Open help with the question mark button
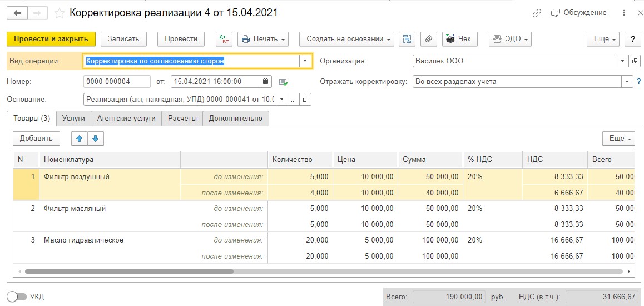Image resolution: width=644 pixels, height=306 pixels. [x=631, y=39]
